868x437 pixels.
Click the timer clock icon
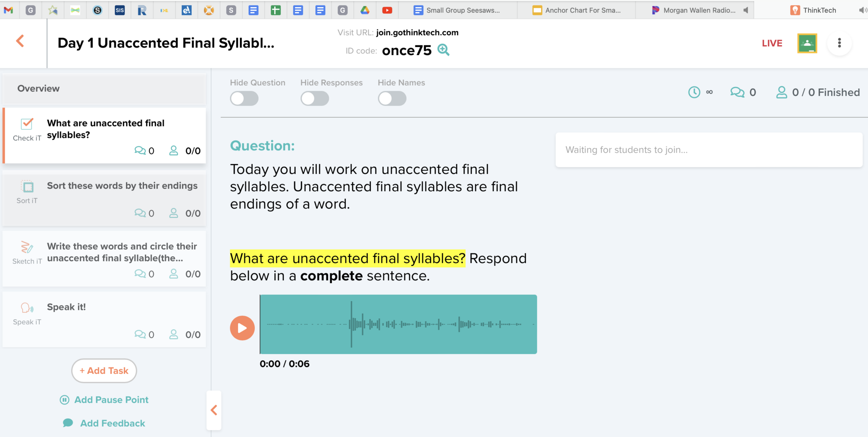(694, 92)
